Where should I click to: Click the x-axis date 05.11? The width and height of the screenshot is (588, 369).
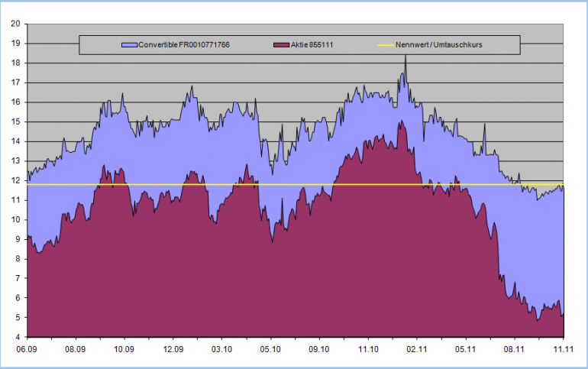[465, 349]
